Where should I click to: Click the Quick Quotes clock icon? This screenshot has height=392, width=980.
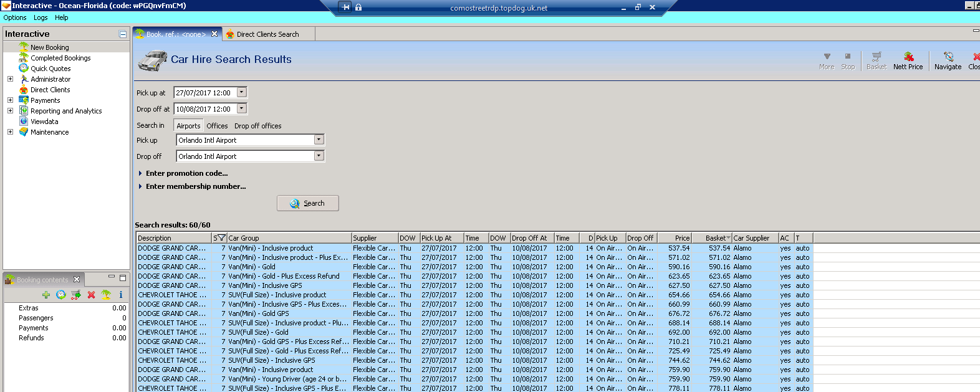24,68
